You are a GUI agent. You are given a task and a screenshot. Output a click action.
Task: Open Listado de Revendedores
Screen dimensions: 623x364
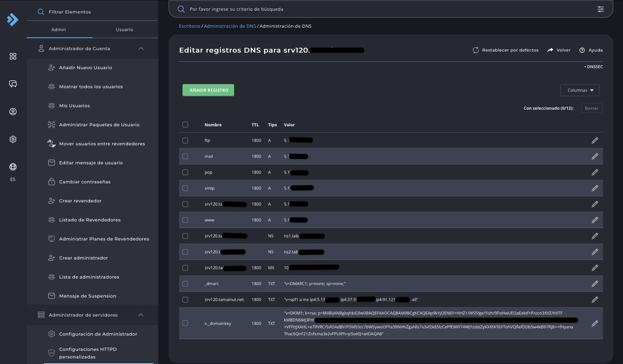coord(90,220)
